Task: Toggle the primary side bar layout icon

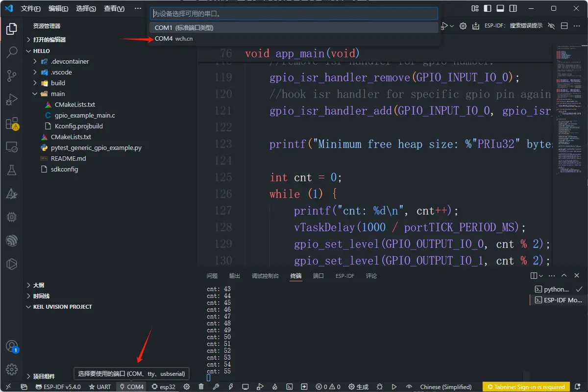Action: point(488,8)
